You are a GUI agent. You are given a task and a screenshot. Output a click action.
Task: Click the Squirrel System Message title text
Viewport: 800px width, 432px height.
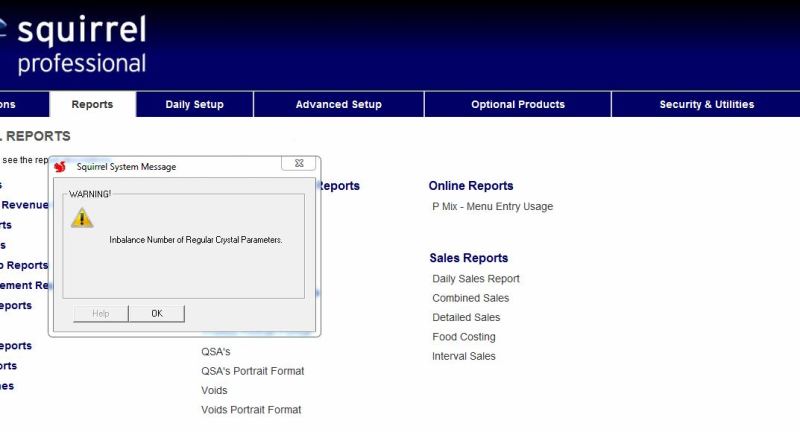coord(126,167)
